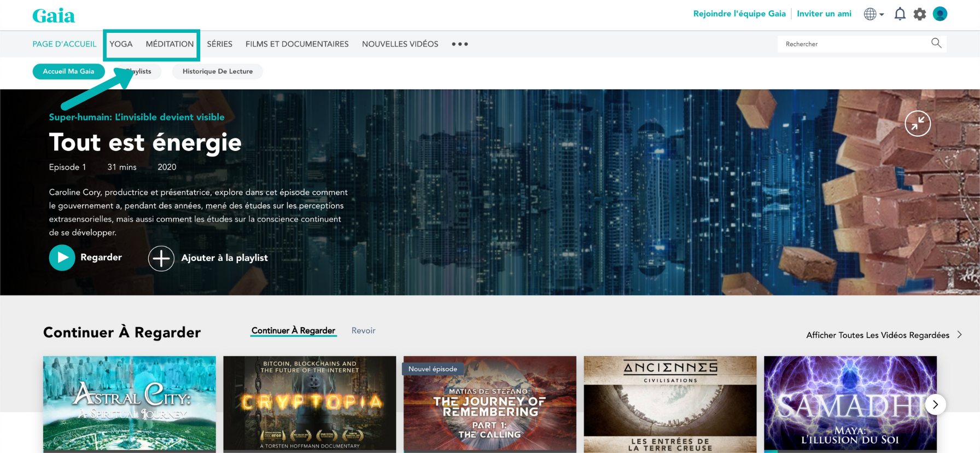
Task: Click Inviter un ami link
Action: 824,14
